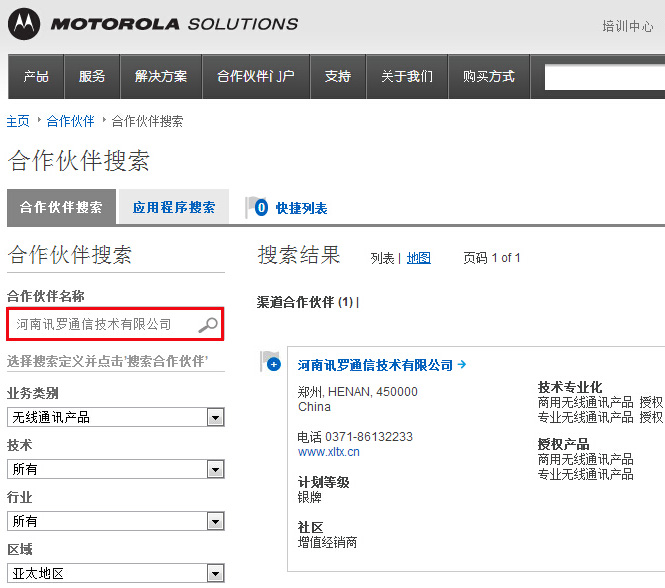Screen dimensions: 665x588
Task: Open the 区域 dropdown showing 亚太地区
Action: pos(115,573)
